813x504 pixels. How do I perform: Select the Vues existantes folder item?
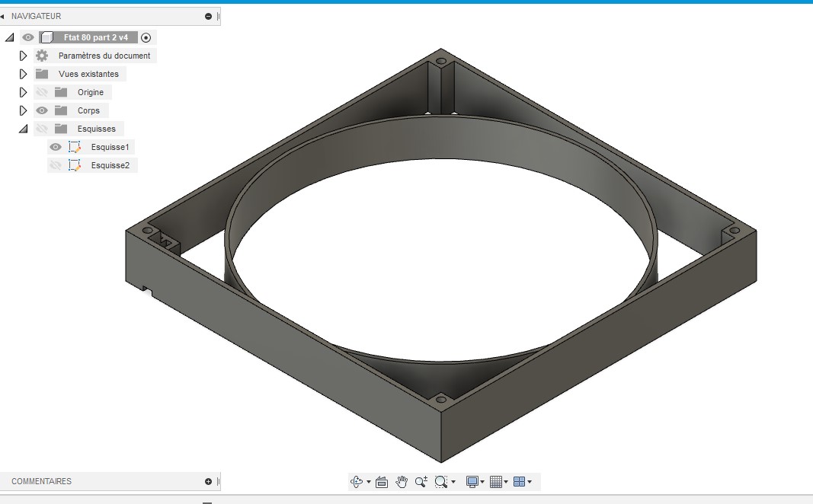88,74
